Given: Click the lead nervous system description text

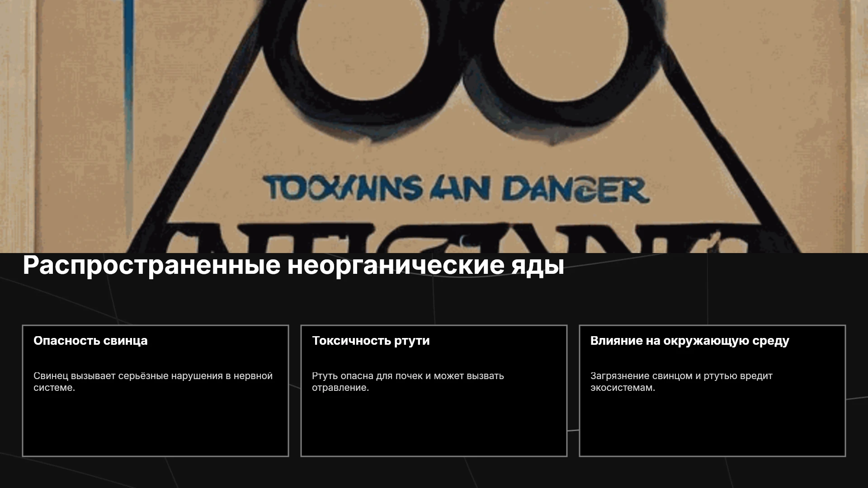Looking at the screenshot, I should [153, 382].
